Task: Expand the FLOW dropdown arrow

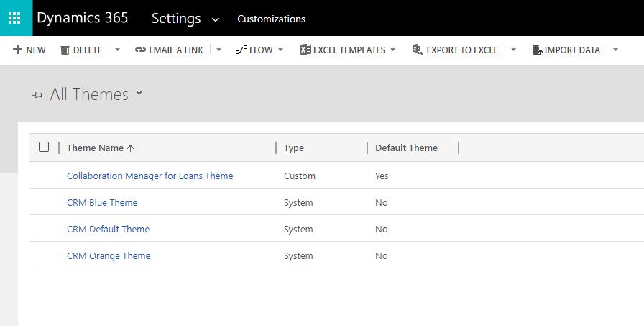Action: 280,50
